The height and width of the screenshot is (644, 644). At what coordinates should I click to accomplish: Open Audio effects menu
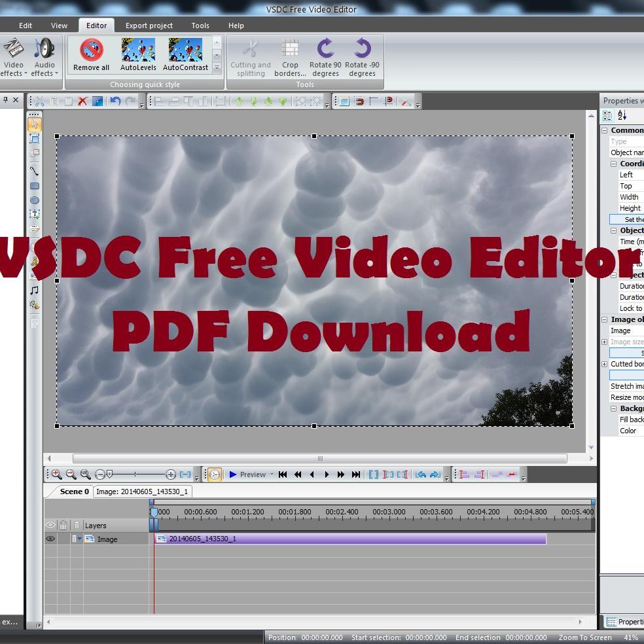click(45, 58)
